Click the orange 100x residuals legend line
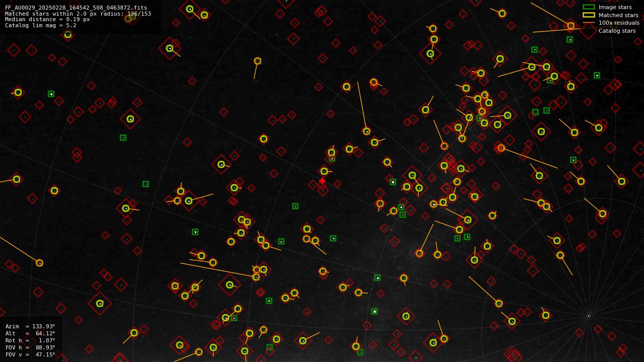This screenshot has height=362, width=644. point(589,23)
